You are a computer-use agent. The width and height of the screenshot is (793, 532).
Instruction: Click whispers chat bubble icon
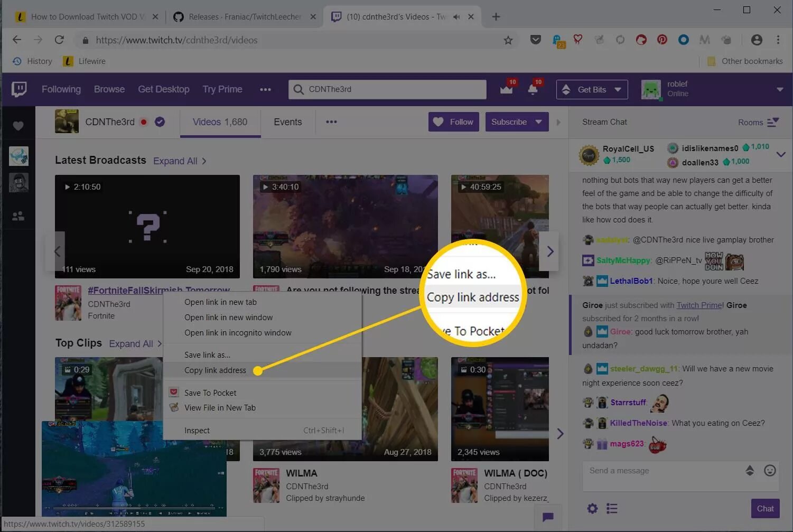548,517
